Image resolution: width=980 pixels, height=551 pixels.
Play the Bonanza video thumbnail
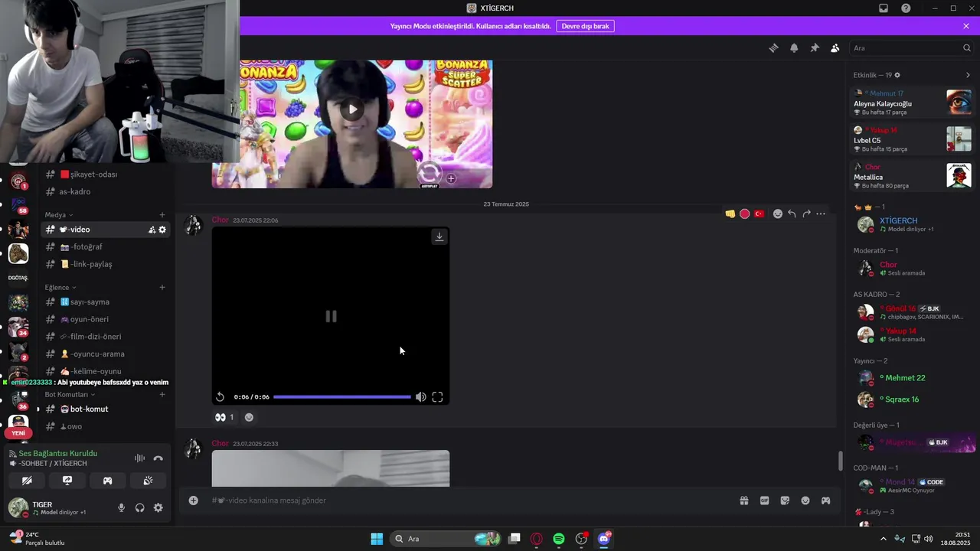[x=352, y=109]
